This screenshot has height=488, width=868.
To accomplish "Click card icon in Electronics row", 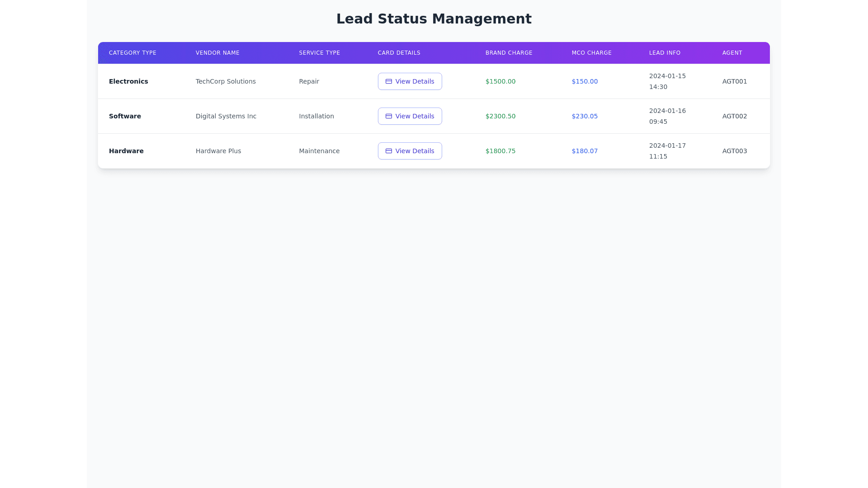I will coord(388,81).
